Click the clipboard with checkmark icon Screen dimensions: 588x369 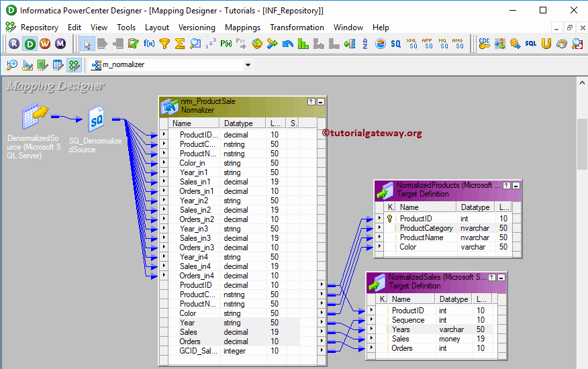[x=133, y=44]
